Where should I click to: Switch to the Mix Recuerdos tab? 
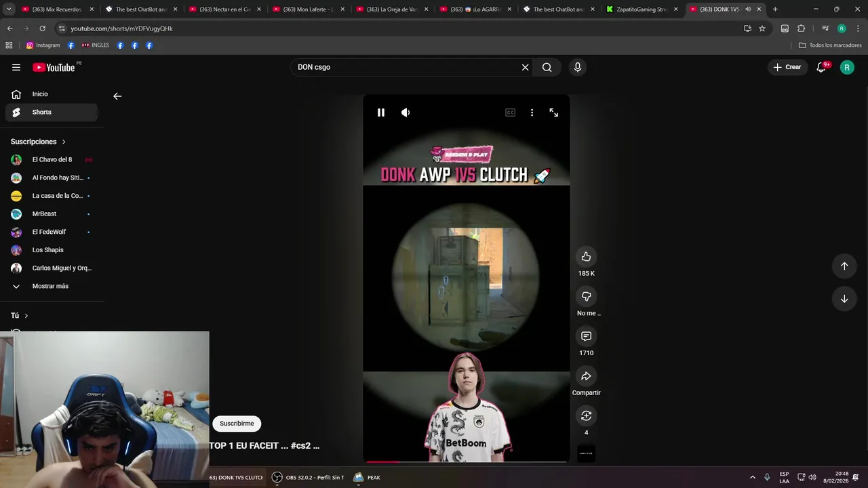coord(56,9)
